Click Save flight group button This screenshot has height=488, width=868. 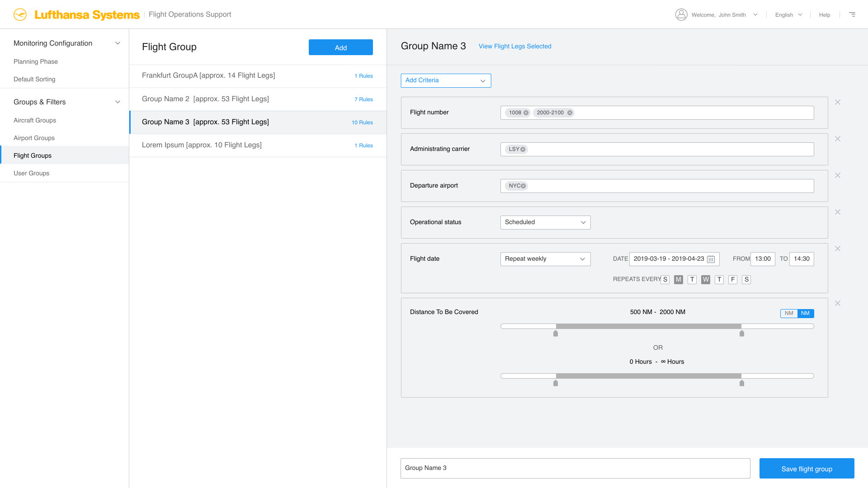pos(807,469)
